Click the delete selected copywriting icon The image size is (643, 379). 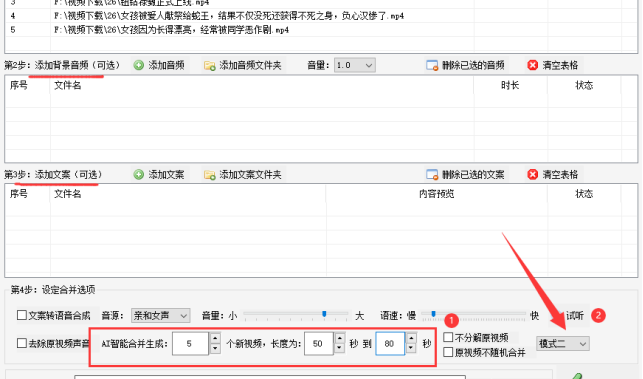pyautogui.click(x=432, y=175)
